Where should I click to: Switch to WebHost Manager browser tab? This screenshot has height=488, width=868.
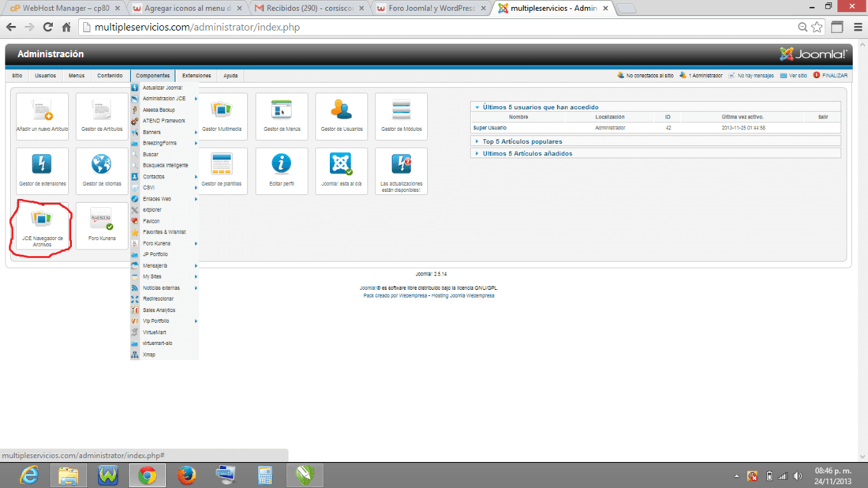tap(65, 9)
